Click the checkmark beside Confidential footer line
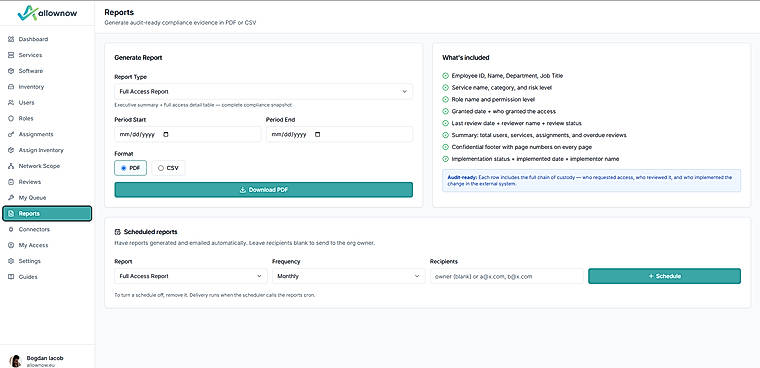Screen dimensions: 760x368 point(445,147)
